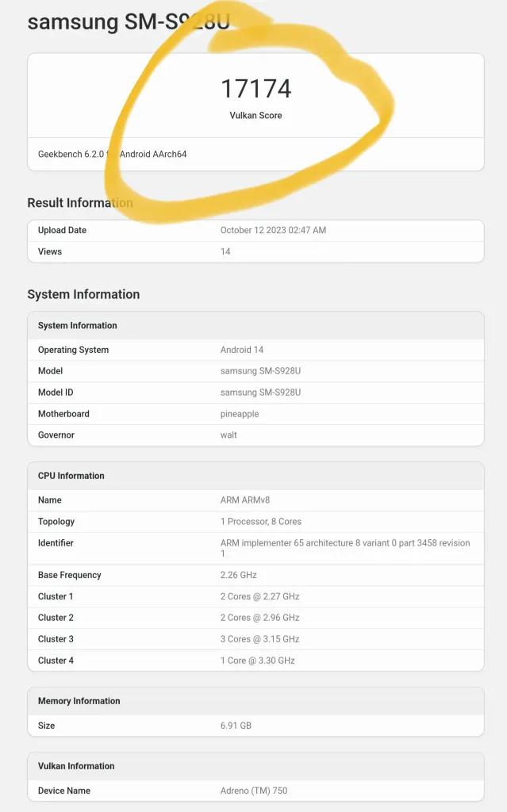The width and height of the screenshot is (507, 812).
Task: Click the 'Adreno (TM) 750' device value
Action: click(254, 791)
